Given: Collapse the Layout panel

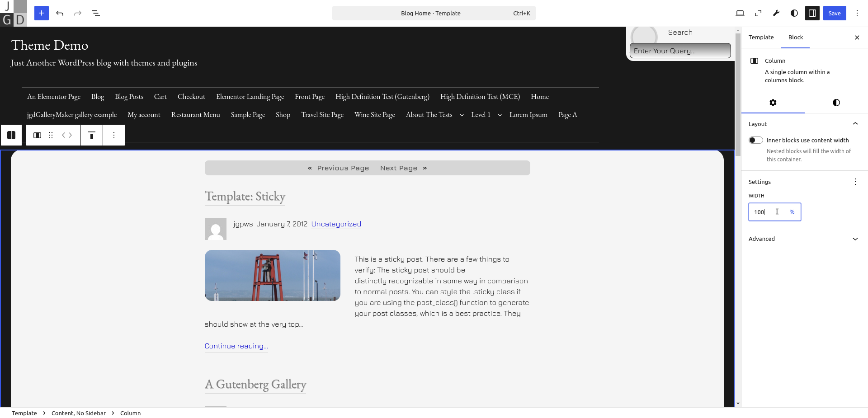Looking at the screenshot, I should [855, 124].
